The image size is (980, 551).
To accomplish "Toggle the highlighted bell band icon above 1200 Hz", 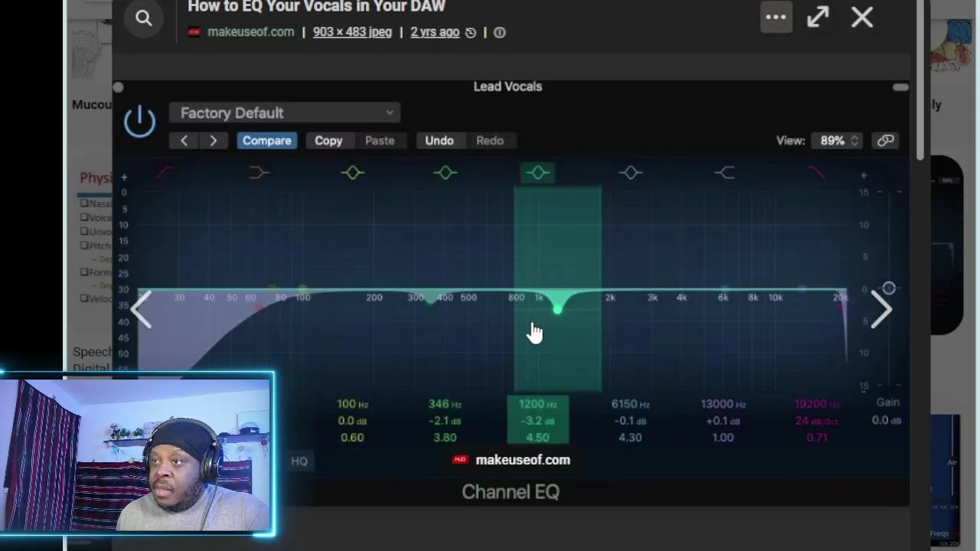I will (538, 173).
